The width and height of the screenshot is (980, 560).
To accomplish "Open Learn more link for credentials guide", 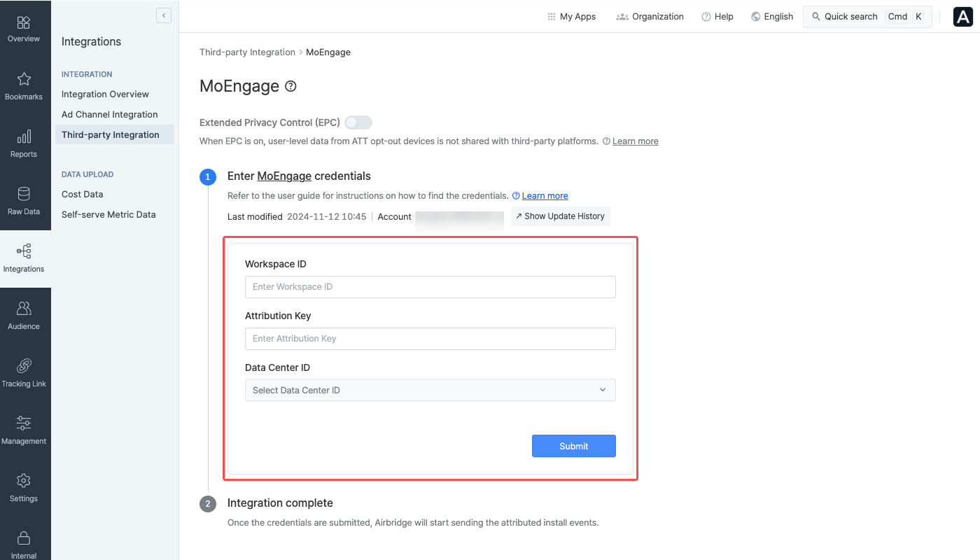I will click(x=545, y=196).
